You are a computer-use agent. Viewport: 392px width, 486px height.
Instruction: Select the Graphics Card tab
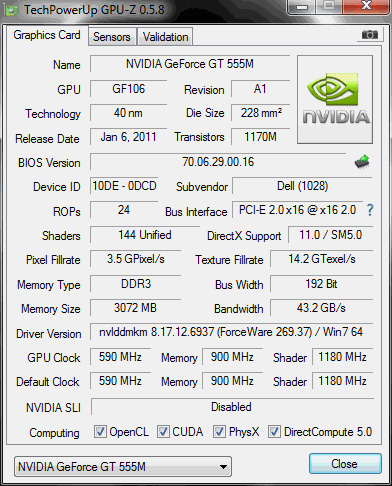pos(47,35)
